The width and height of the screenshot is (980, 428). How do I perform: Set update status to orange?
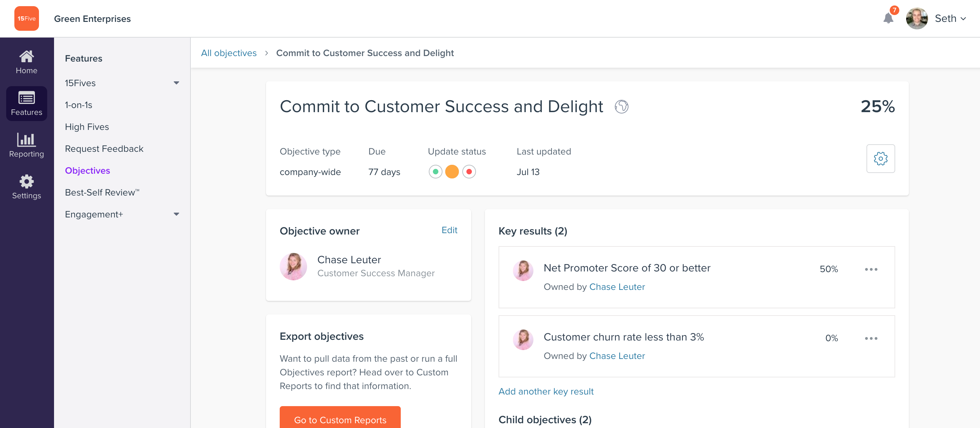point(452,172)
